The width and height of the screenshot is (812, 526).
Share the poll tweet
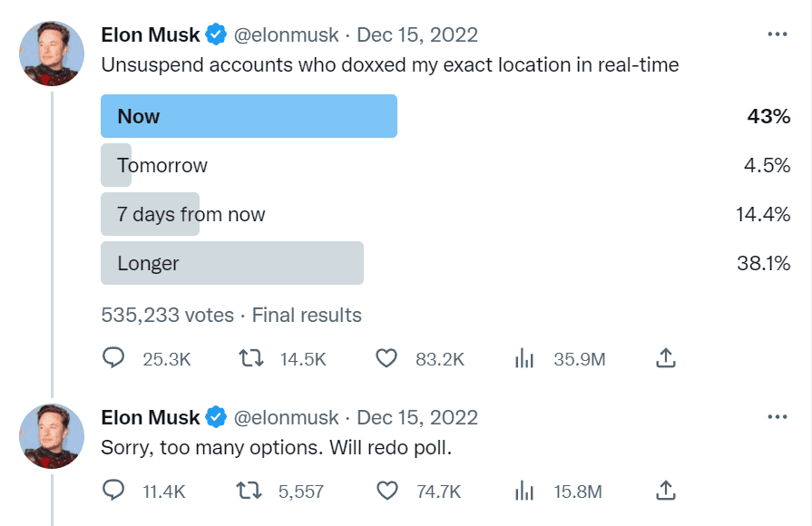pyautogui.click(x=665, y=359)
